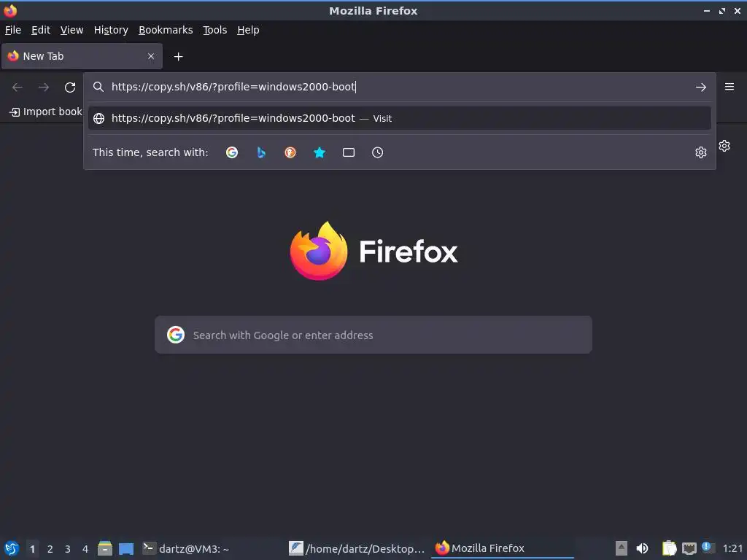Click the globe icon in the suggestion row
747x560 pixels.
coord(98,118)
